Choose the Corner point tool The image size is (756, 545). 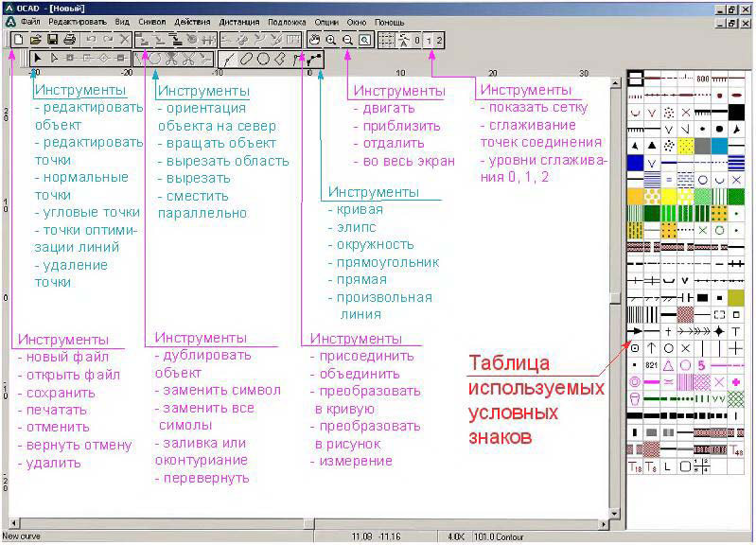pos(87,59)
